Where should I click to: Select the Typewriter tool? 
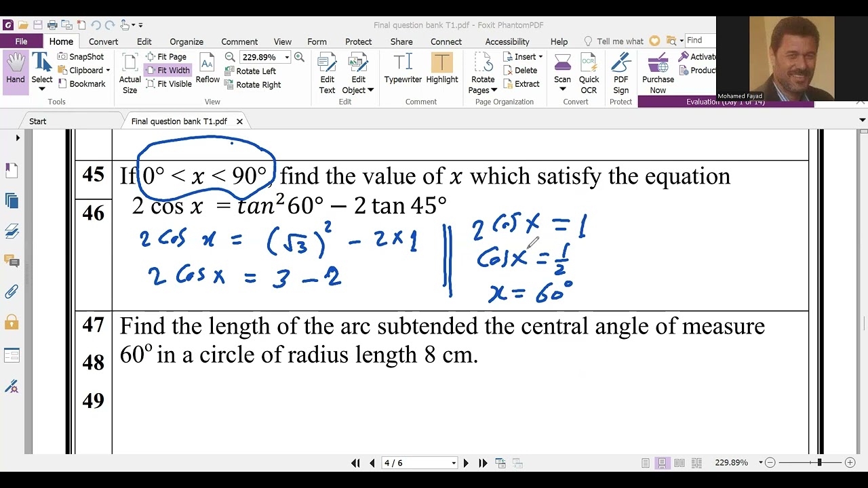point(403,68)
